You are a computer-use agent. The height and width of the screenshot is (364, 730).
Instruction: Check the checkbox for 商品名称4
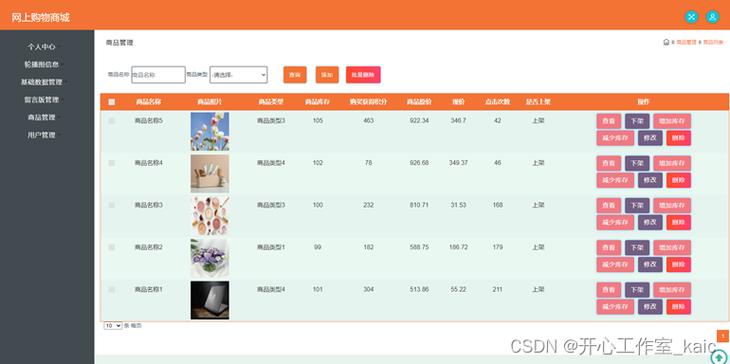pos(112,163)
